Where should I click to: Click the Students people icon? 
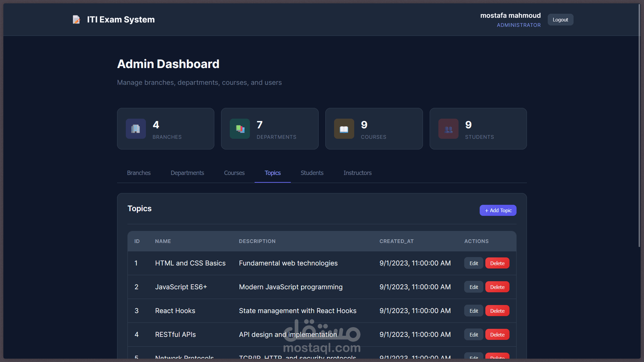448,129
